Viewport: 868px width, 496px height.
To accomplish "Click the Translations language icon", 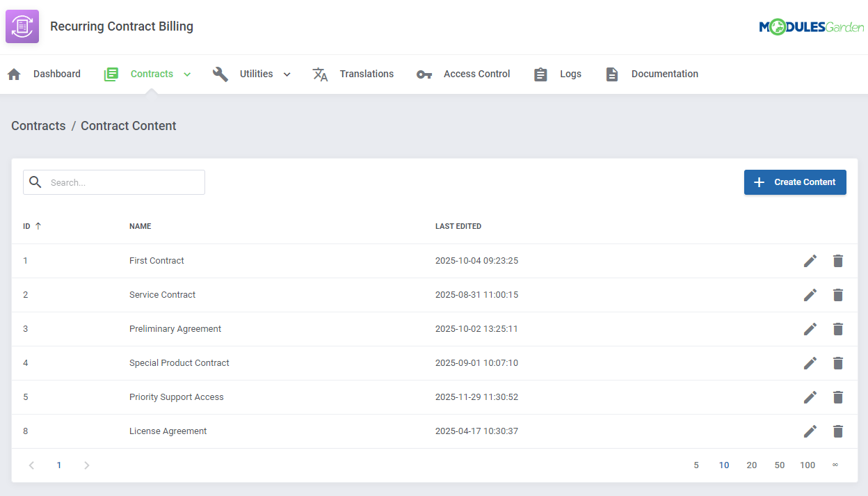I will pyautogui.click(x=320, y=74).
